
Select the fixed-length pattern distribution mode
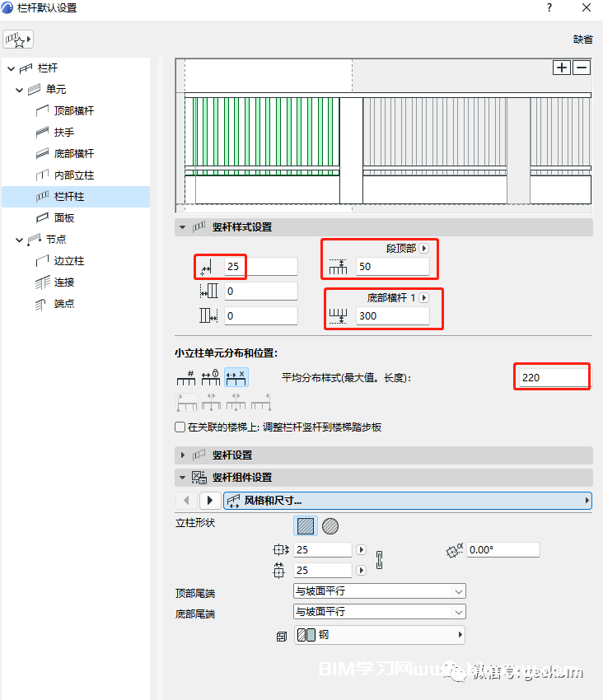pyautogui.click(x=211, y=378)
